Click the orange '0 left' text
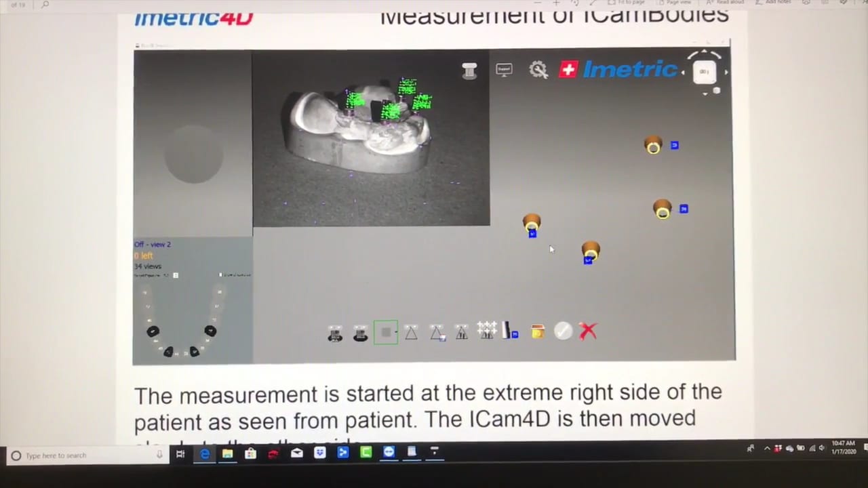Image resolution: width=868 pixels, height=488 pixels. click(143, 256)
